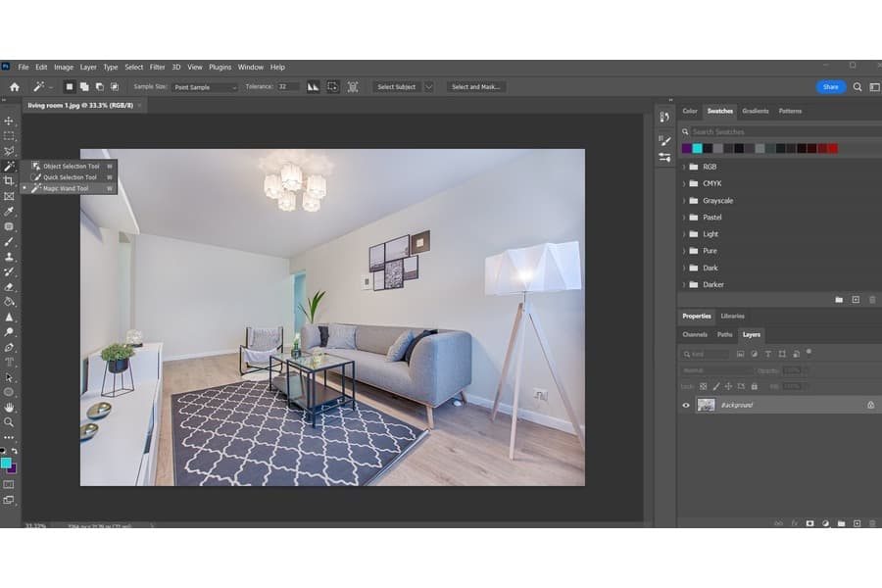Choose New Selection mode in options bar
The width and height of the screenshot is (882, 588).
click(70, 86)
